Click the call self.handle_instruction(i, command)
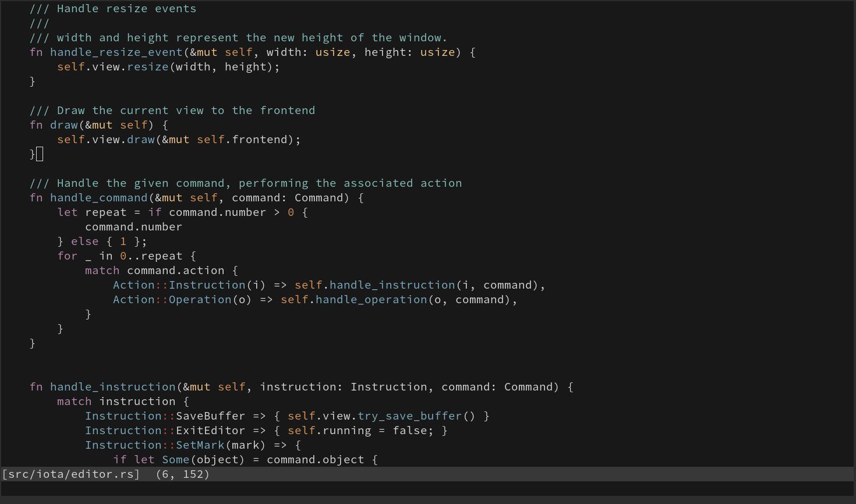 417,285
